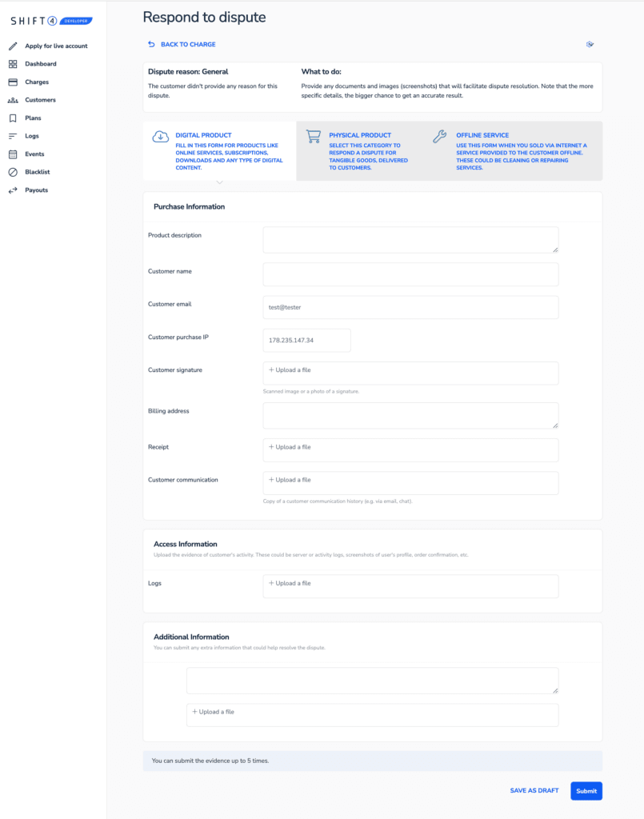The height and width of the screenshot is (819, 644).
Task: Click 'Scanned image or a photo of a signature.' hint
Action: coord(311,391)
